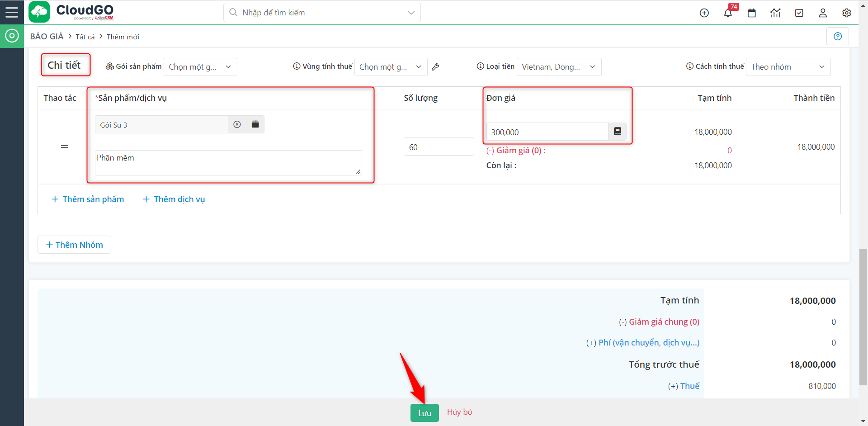The height and width of the screenshot is (426, 868).
Task: Click the green Lưu save button
Action: coord(424,413)
